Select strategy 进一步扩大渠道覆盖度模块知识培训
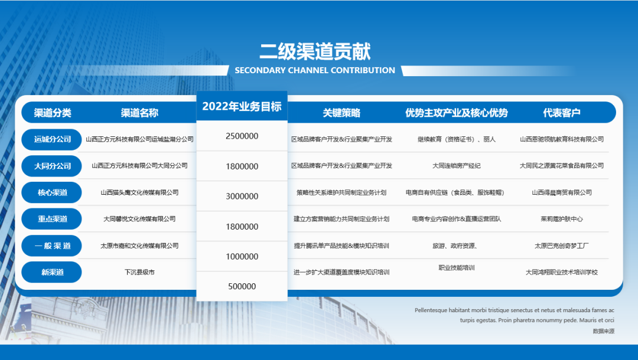 342,272
